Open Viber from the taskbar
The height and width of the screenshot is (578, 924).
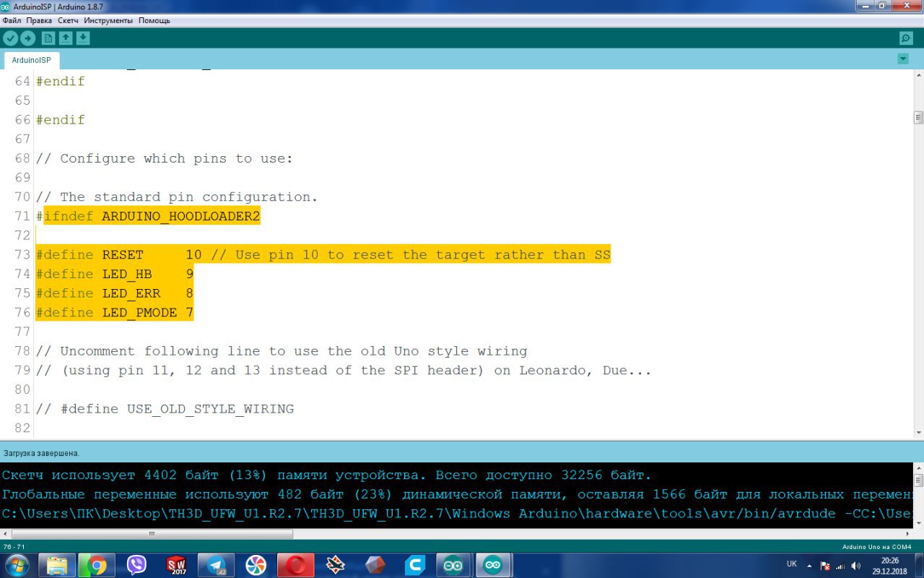(137, 565)
